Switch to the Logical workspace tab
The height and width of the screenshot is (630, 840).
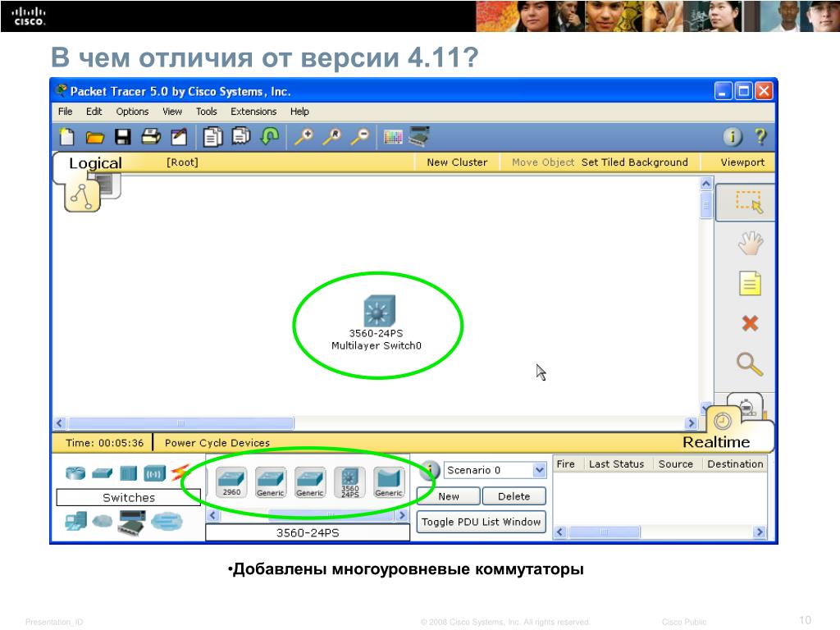(95, 163)
